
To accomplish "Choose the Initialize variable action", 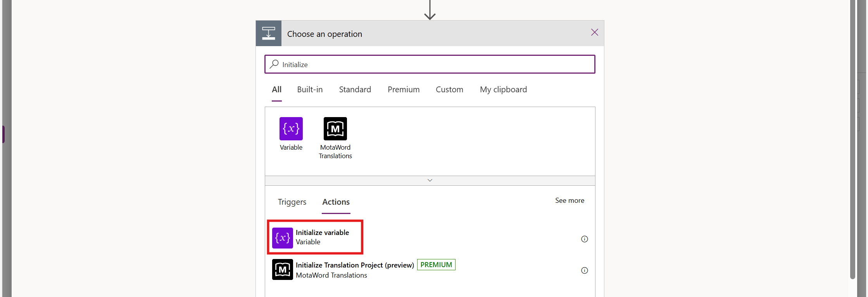I will (x=322, y=237).
